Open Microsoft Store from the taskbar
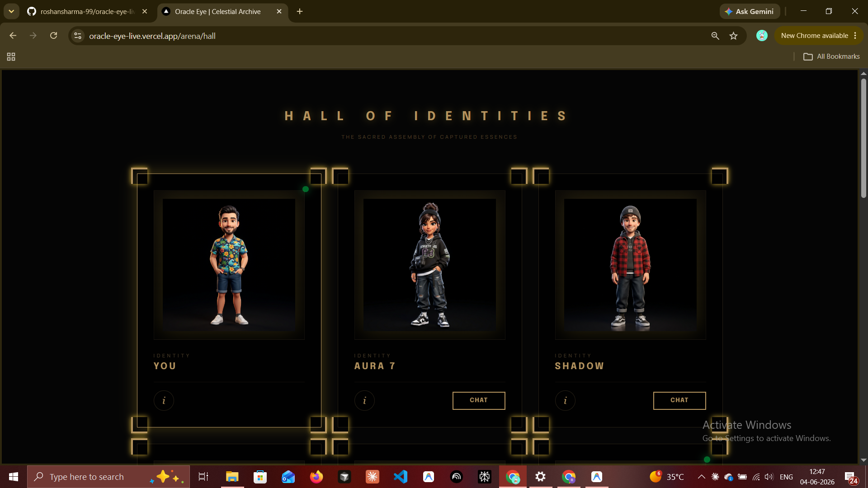The height and width of the screenshot is (488, 868). tap(260, 477)
